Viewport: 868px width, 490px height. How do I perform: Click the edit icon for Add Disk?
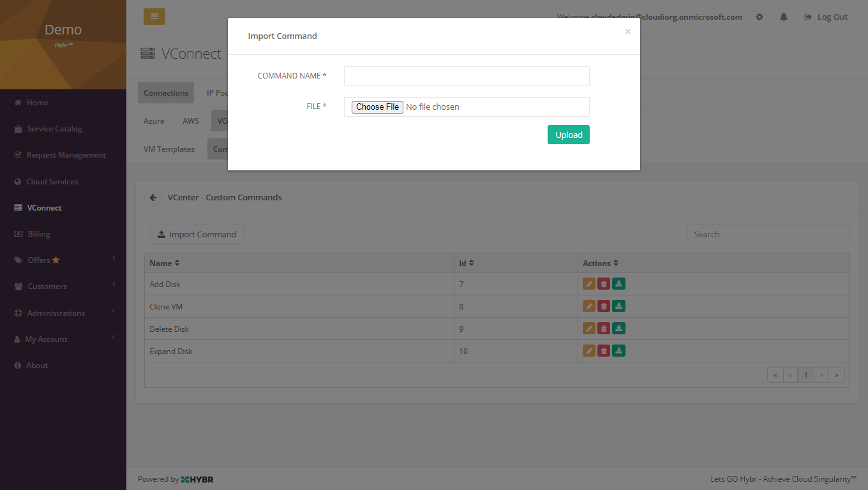coord(588,284)
